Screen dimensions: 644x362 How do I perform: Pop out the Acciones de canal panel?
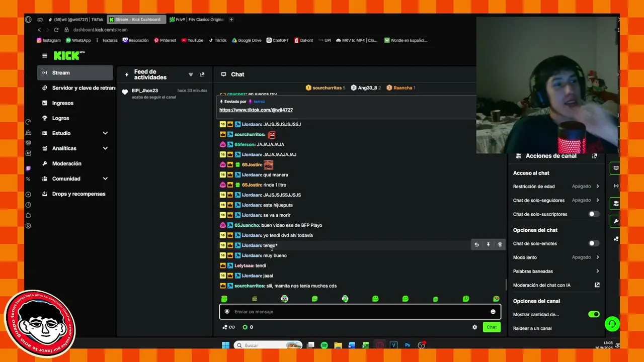[x=595, y=156]
